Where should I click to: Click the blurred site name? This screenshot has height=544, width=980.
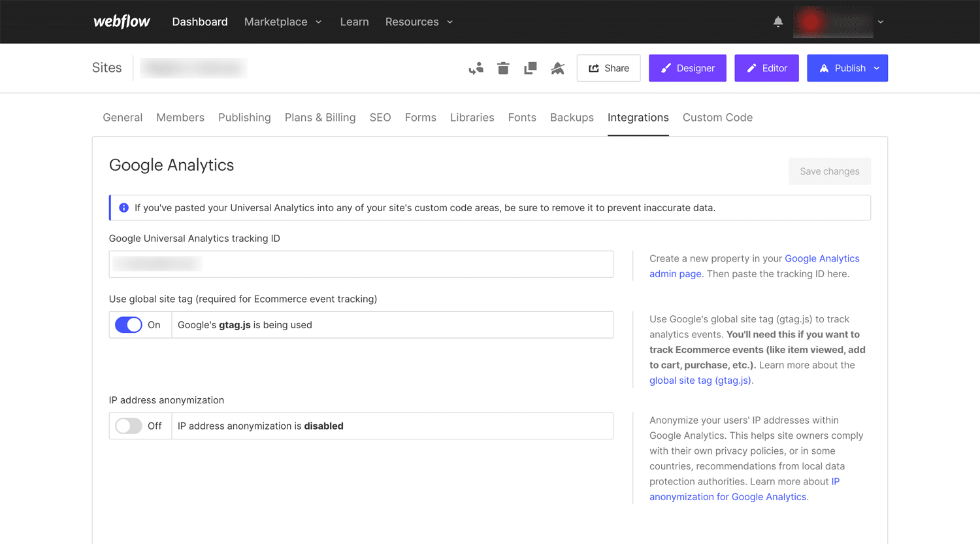click(193, 68)
